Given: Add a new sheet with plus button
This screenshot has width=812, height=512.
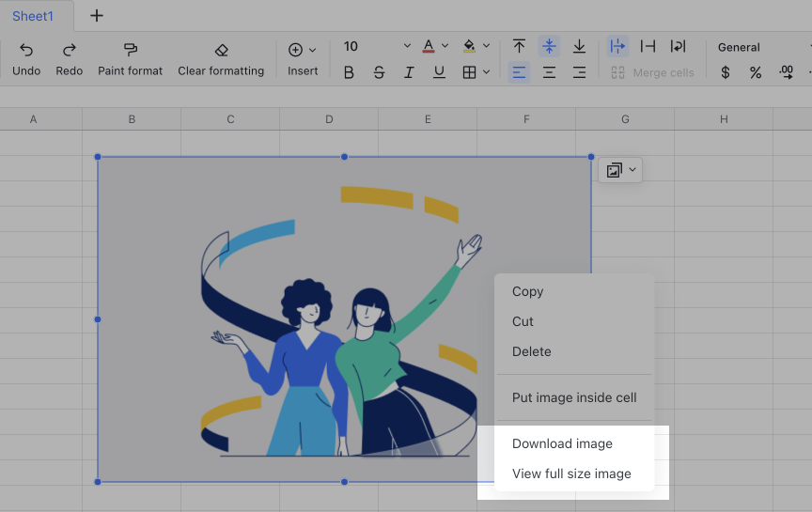Looking at the screenshot, I should [x=97, y=16].
